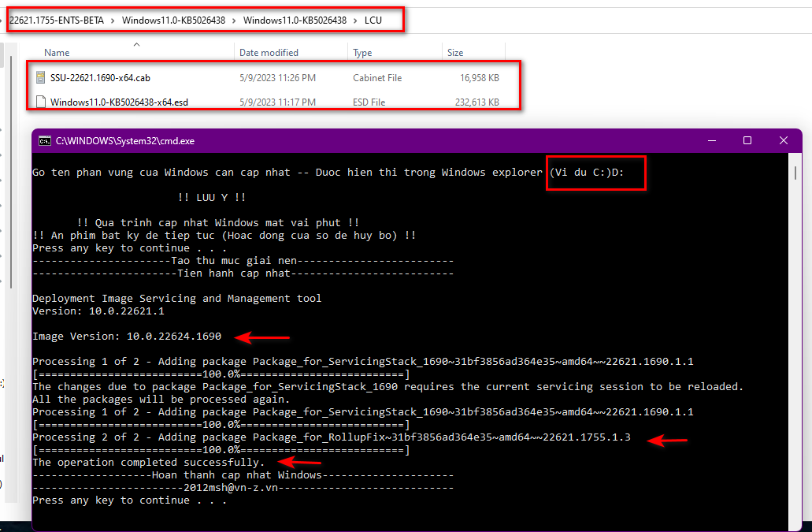Screen dimensions: 812x532
Task: Click the 'All the packages will be processed again.' line
Action: pos(161,400)
